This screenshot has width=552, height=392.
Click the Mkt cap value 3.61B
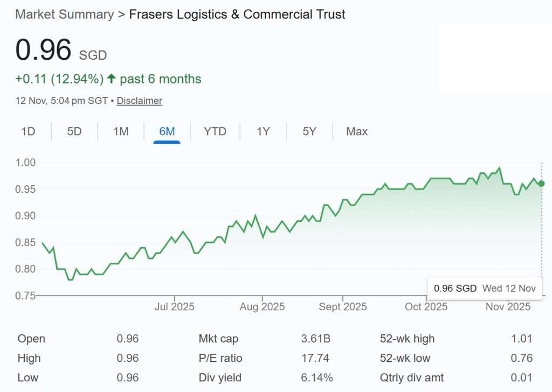point(316,339)
